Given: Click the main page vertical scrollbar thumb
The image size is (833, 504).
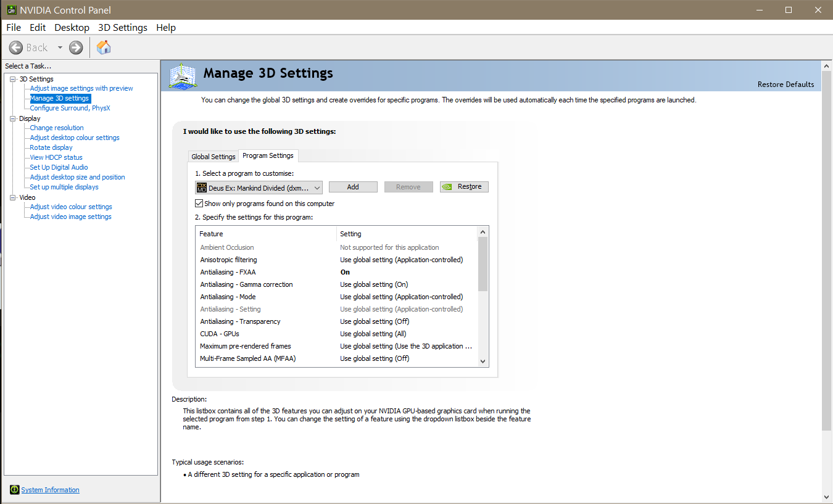Looking at the screenshot, I should tap(827, 250).
